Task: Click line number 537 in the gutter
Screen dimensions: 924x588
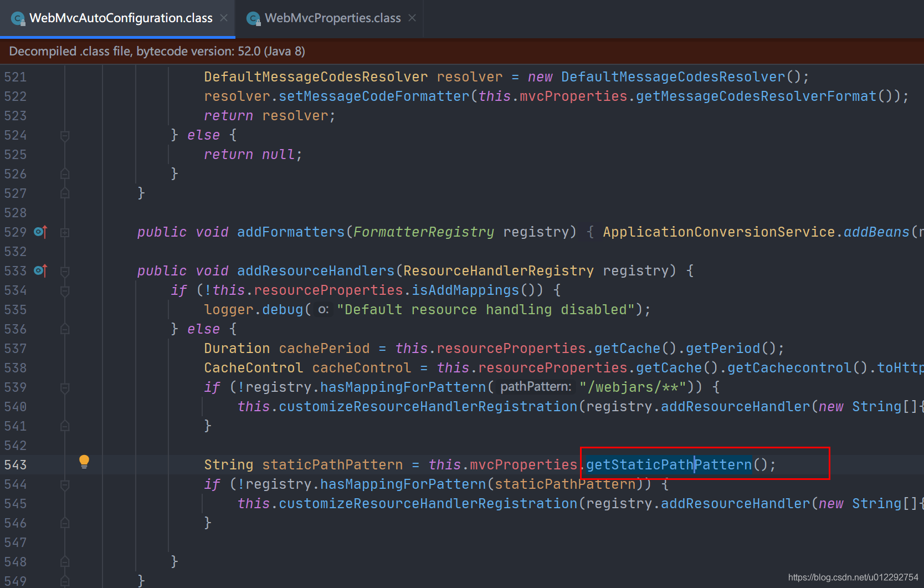Action: tap(16, 349)
